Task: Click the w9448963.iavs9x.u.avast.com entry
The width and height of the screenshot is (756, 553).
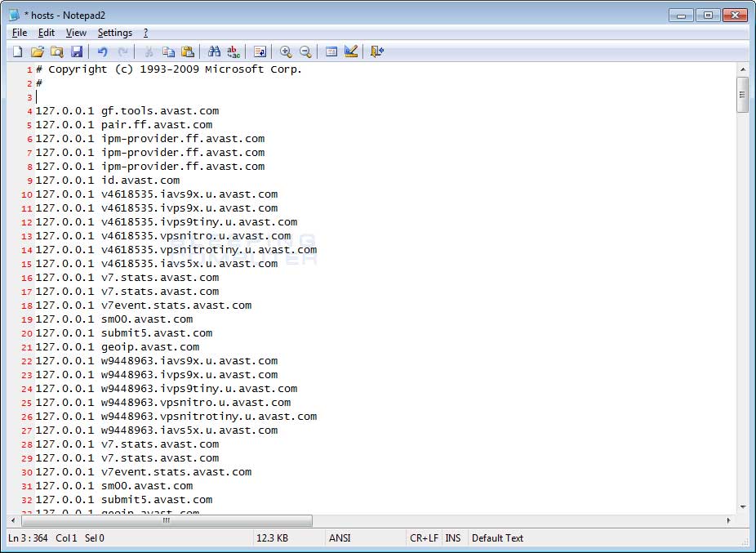Action: point(189,361)
